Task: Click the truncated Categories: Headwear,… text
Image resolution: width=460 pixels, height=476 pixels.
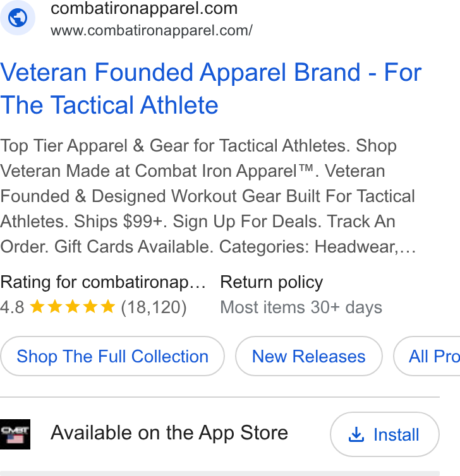Action: [x=317, y=246]
